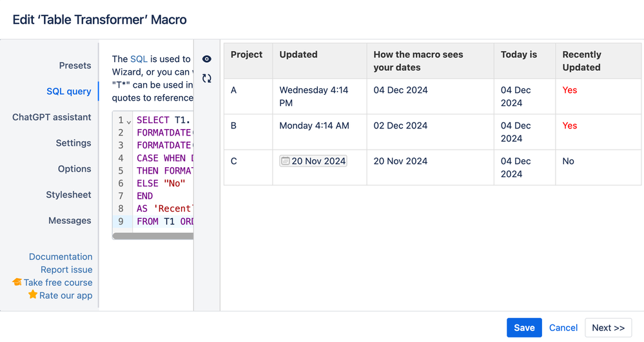Open the Presets tab

[75, 65]
